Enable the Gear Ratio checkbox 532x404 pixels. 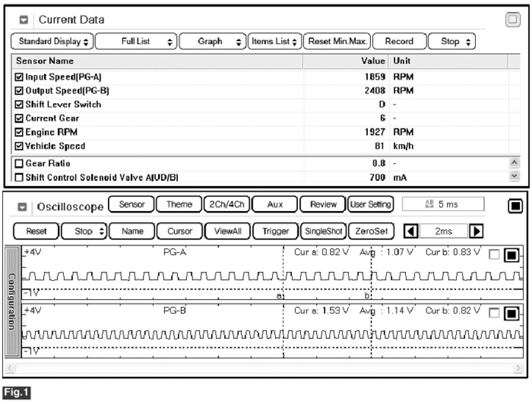pos(19,164)
